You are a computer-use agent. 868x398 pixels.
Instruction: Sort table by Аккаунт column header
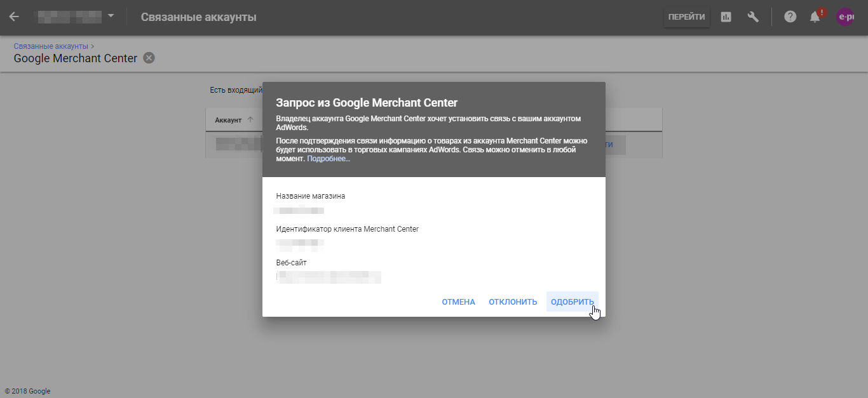(228, 120)
